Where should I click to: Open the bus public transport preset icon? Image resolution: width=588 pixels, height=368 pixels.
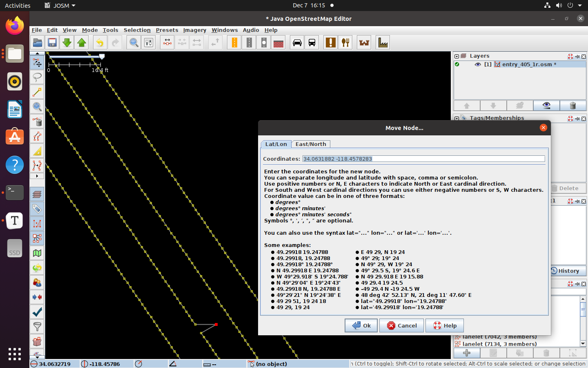[x=312, y=43]
